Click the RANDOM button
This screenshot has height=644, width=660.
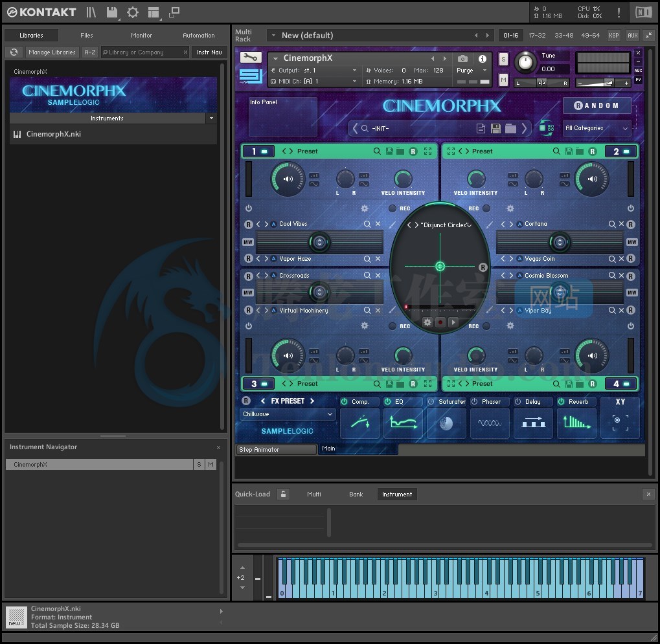[597, 105]
